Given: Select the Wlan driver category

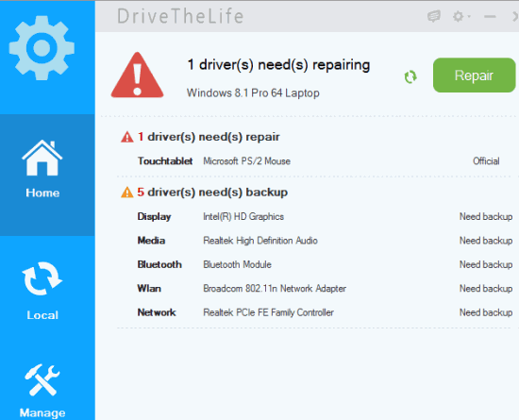Looking at the screenshot, I should click(149, 289).
